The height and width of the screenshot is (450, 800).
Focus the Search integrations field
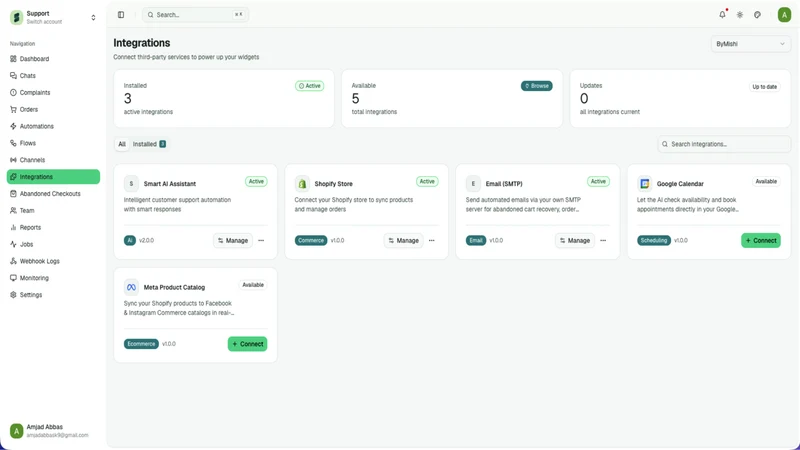[x=724, y=144]
